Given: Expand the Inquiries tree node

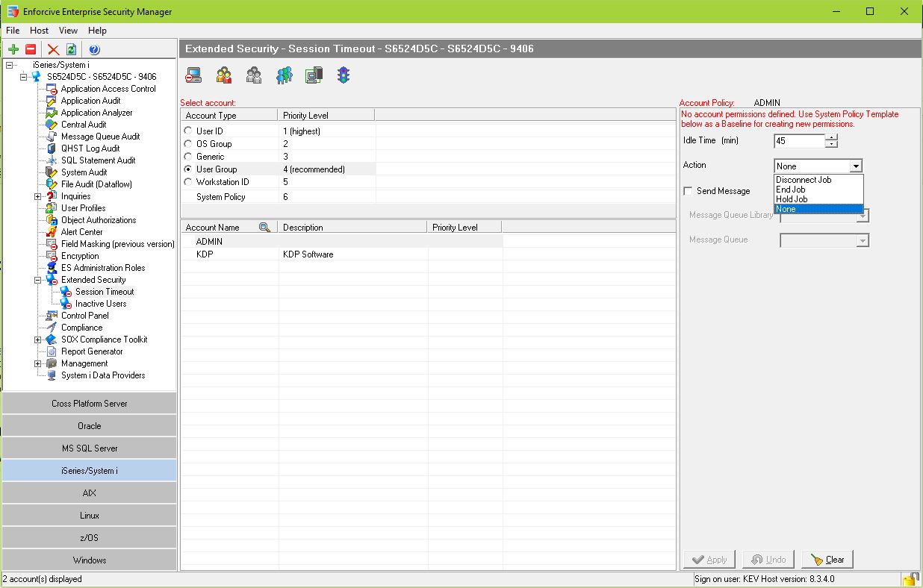Looking at the screenshot, I should coord(38,196).
